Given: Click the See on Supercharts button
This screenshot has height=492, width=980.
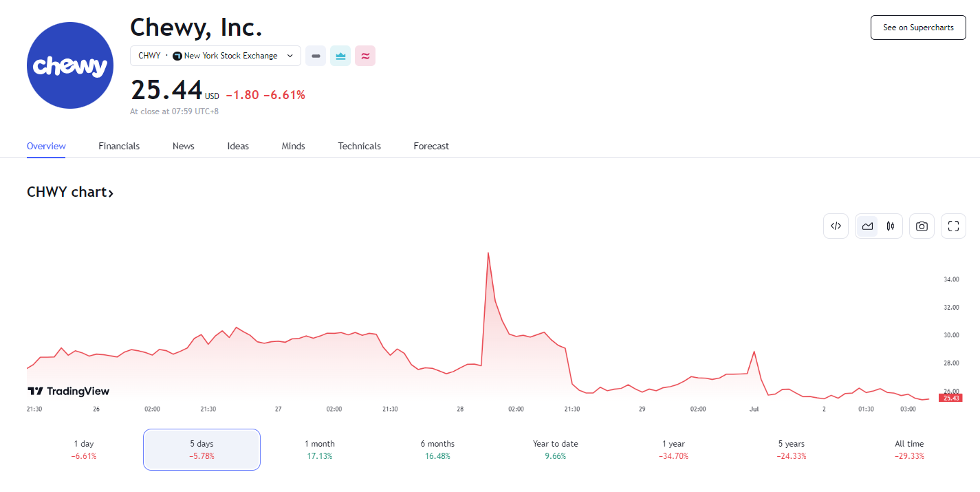Looking at the screenshot, I should (918, 28).
